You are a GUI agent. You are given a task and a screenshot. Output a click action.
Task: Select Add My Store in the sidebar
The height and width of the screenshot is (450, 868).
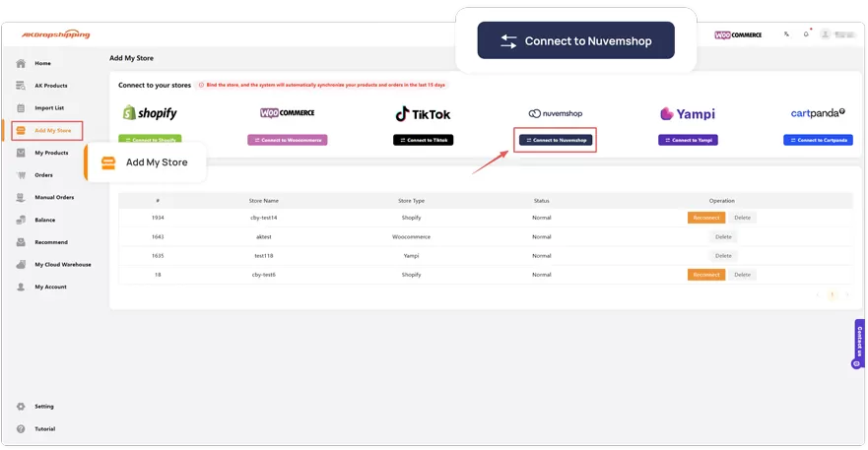(51, 130)
